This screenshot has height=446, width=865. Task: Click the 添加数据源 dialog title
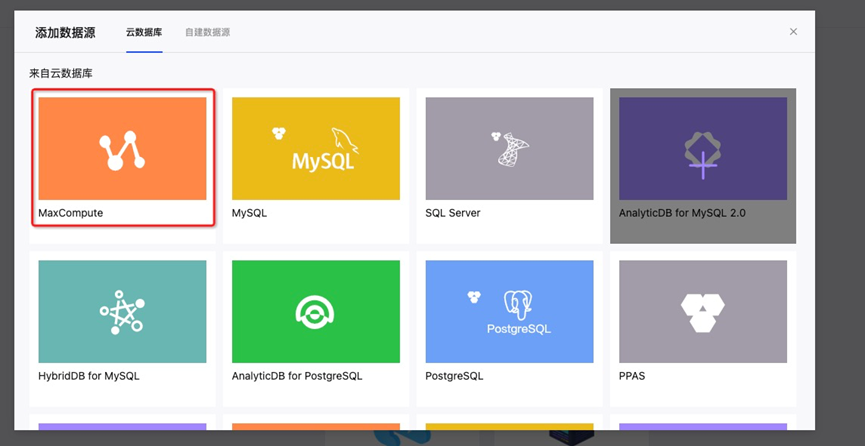[x=65, y=33]
